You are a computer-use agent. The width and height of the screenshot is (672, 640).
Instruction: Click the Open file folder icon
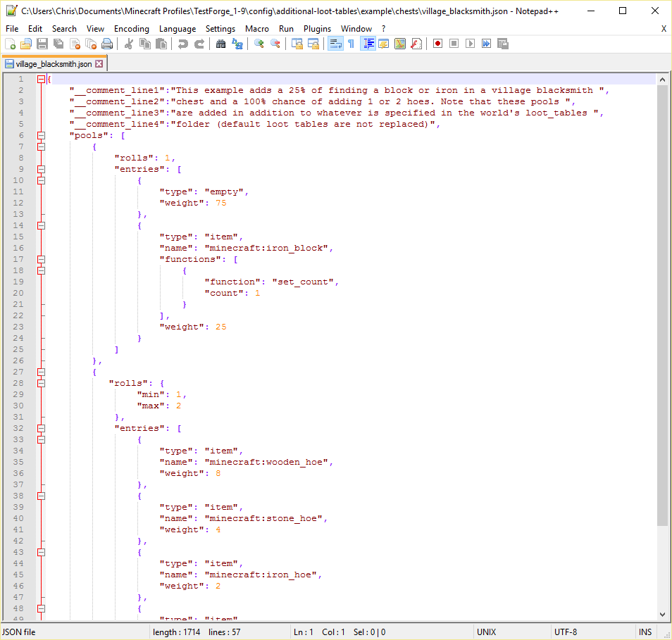(x=26, y=44)
